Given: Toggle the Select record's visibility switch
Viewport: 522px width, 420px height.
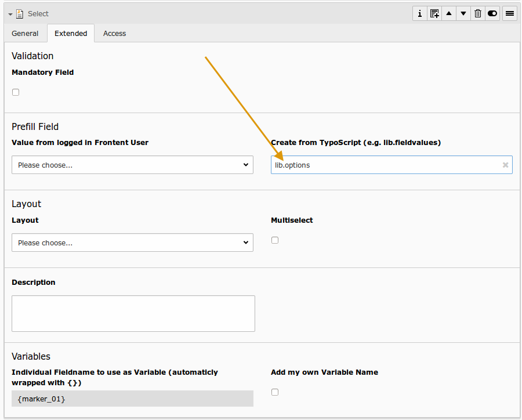Looking at the screenshot, I should 492,13.
